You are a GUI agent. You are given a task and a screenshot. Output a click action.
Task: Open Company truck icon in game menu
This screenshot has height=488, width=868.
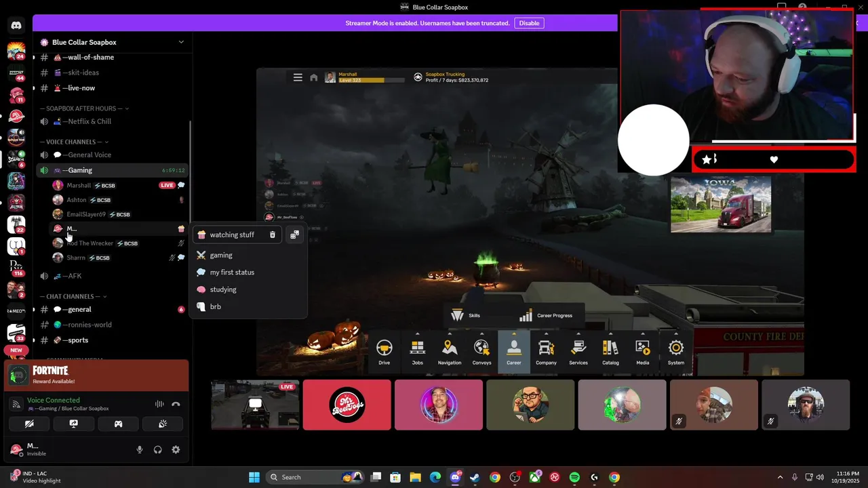(x=546, y=352)
